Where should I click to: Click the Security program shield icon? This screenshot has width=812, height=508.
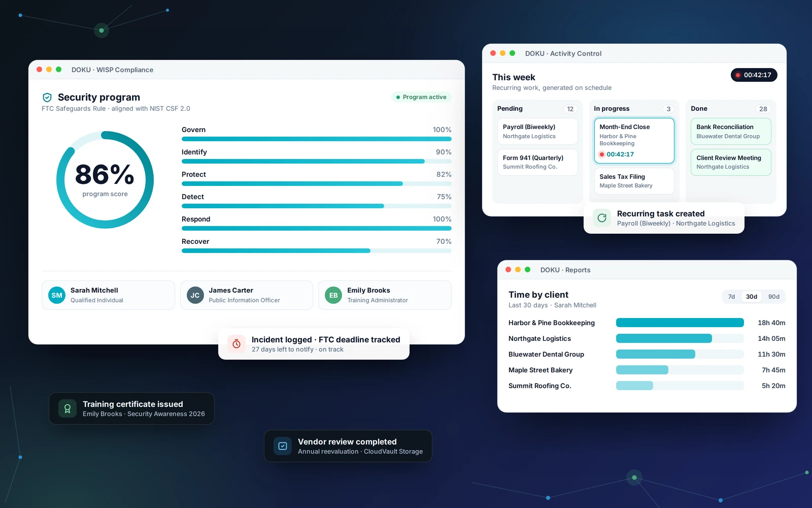click(47, 98)
